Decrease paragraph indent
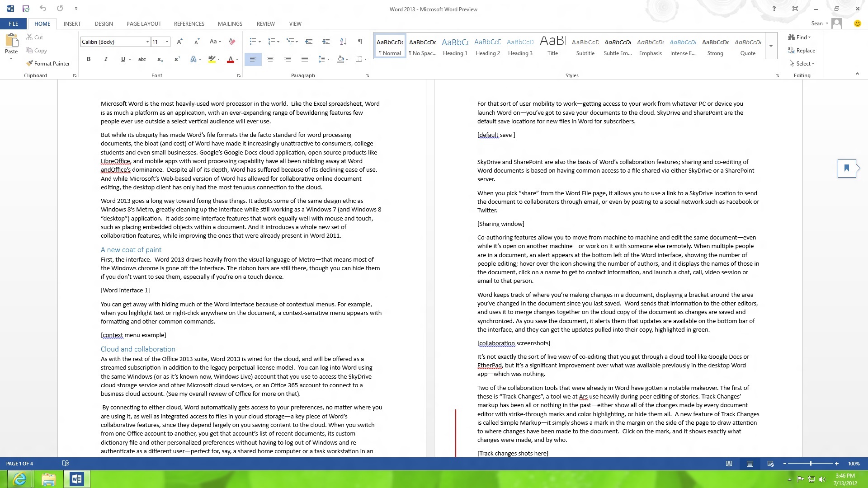868x488 pixels. click(309, 42)
